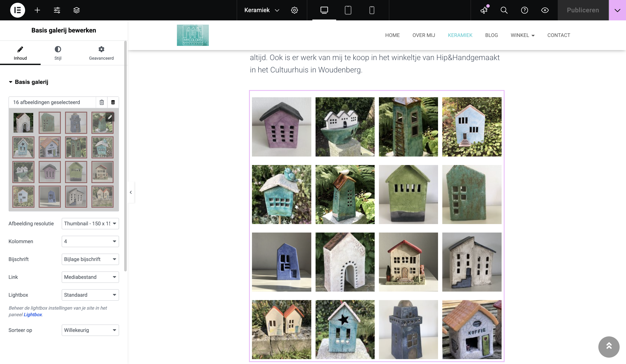Open site settings sliders icon
626x364 pixels.
point(57,10)
